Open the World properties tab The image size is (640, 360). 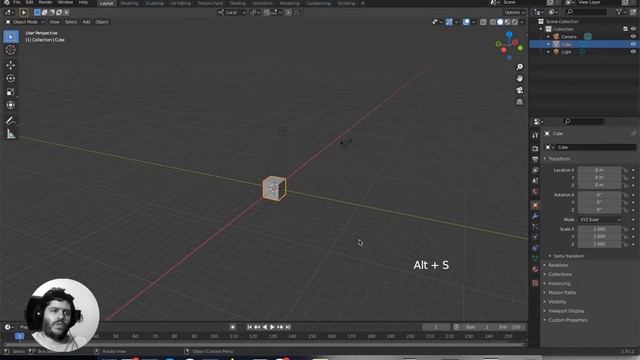535,191
